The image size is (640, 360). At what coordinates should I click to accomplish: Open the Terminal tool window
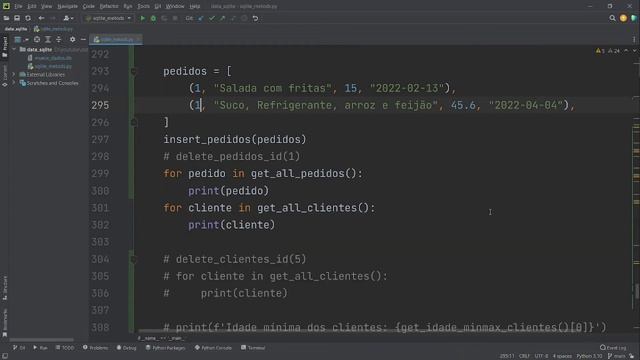coord(253,348)
